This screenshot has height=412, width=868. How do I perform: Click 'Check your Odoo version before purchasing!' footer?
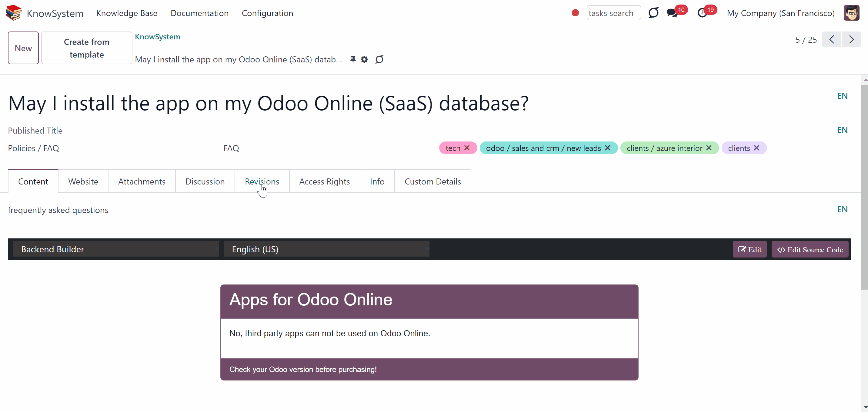pos(303,369)
